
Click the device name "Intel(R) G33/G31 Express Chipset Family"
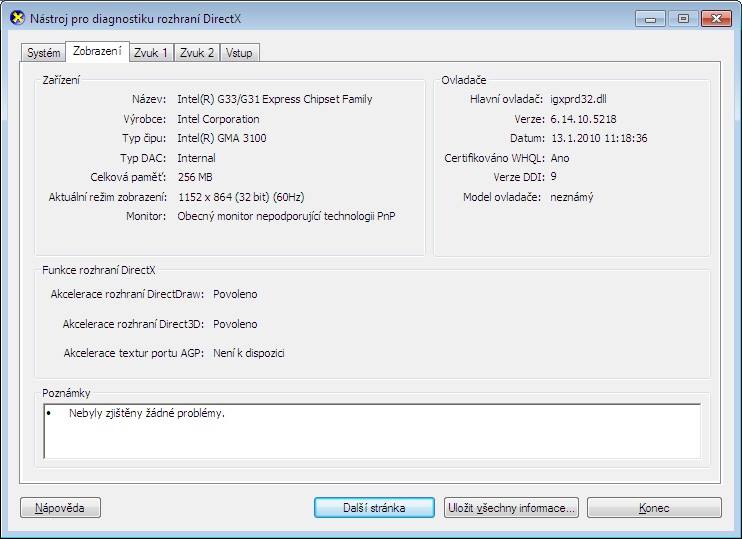[x=274, y=99]
